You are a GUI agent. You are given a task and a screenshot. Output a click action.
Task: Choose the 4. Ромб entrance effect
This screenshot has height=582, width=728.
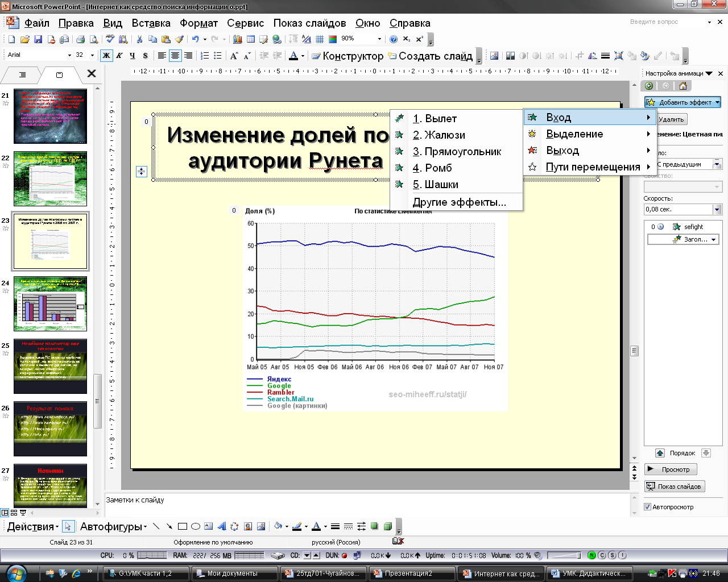(x=456, y=168)
